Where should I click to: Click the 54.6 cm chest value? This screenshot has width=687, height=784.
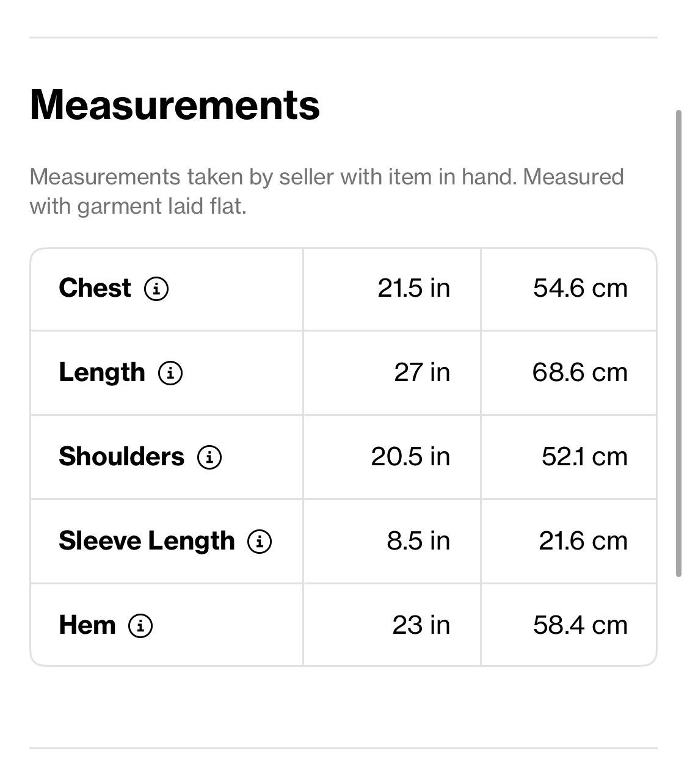click(x=580, y=288)
